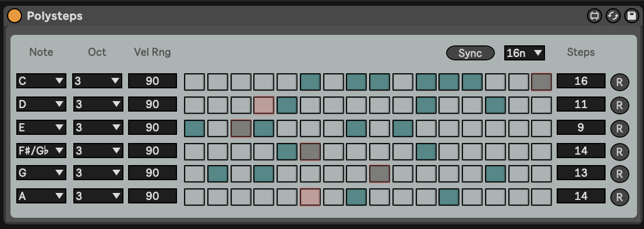Screen dimensions: 644x229
Task: Click the hot-swap preset icon
Action: pyautogui.click(x=613, y=16)
